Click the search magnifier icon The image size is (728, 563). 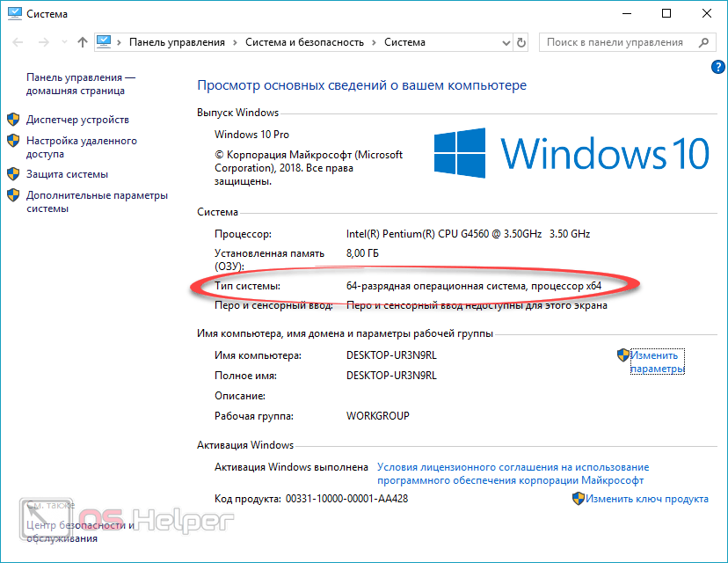click(704, 42)
